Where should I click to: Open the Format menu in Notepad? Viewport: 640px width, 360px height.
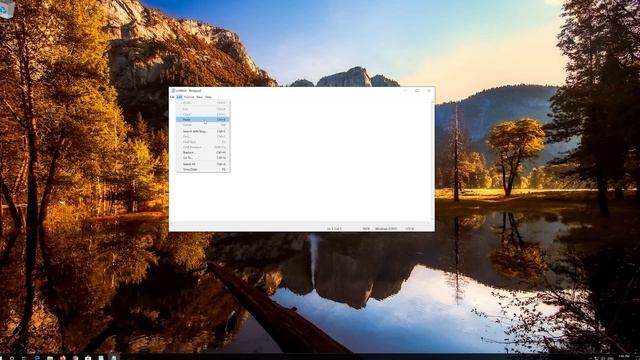189,97
